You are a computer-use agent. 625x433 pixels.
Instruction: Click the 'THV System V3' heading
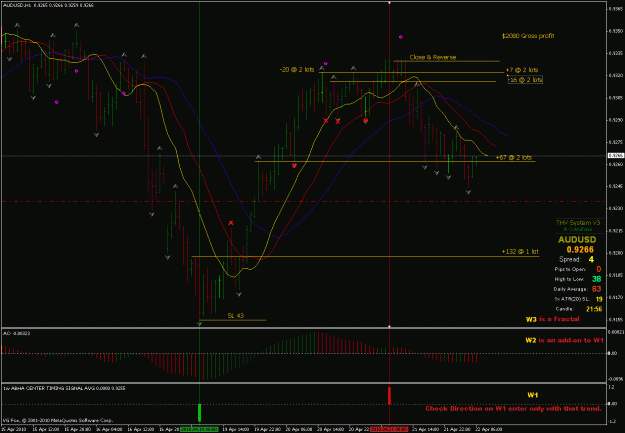click(x=578, y=222)
